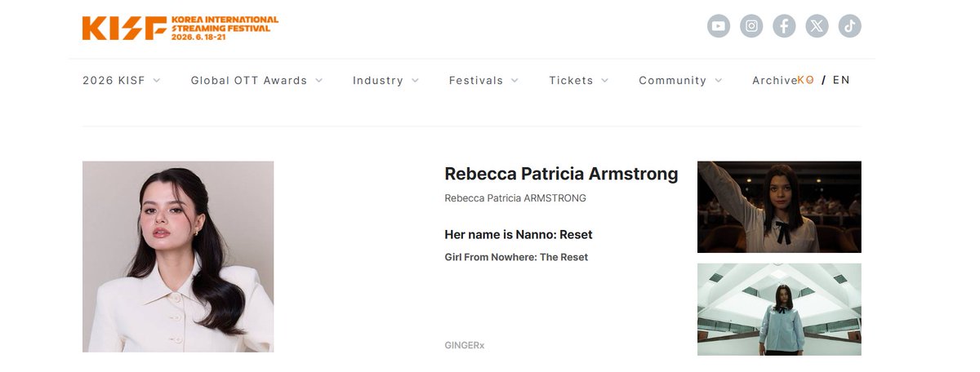
Task: Open the Global OTT Awards menu
Action: coord(249,80)
